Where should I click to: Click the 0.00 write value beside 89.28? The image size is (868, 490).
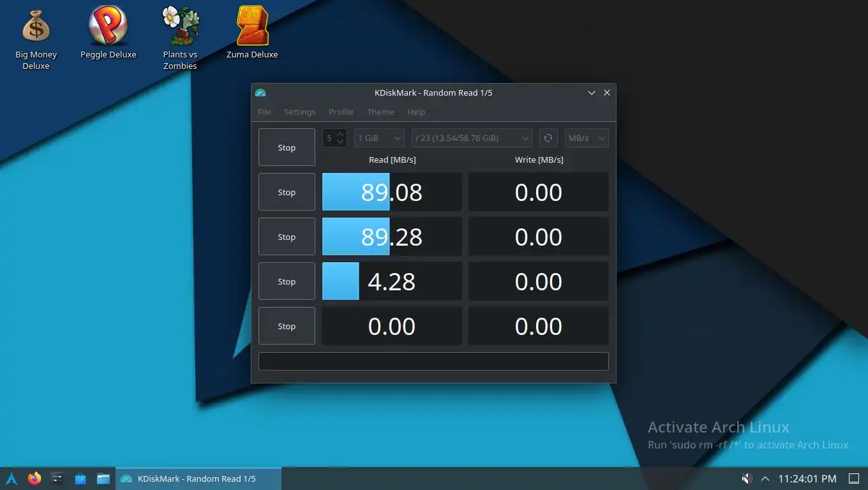coord(539,237)
